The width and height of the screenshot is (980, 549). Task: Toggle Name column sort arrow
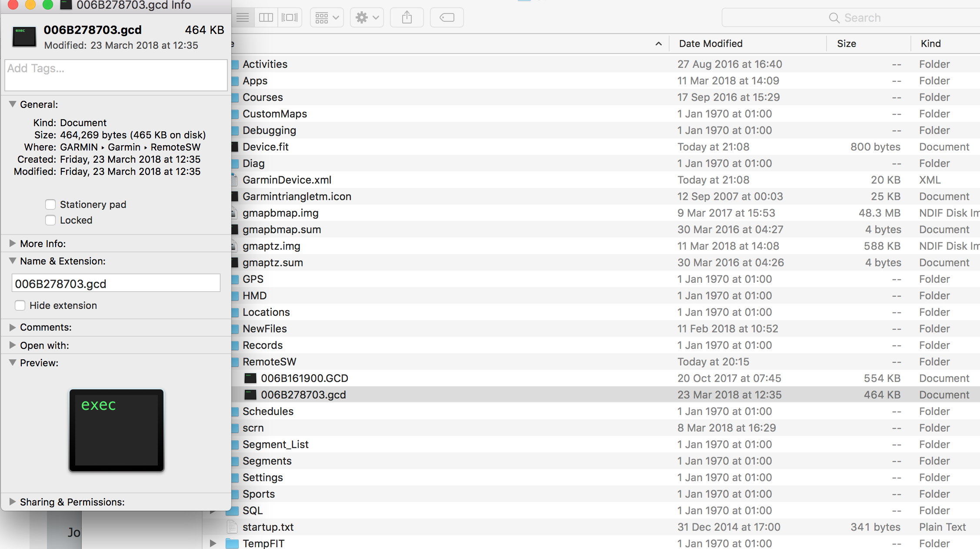click(x=659, y=44)
